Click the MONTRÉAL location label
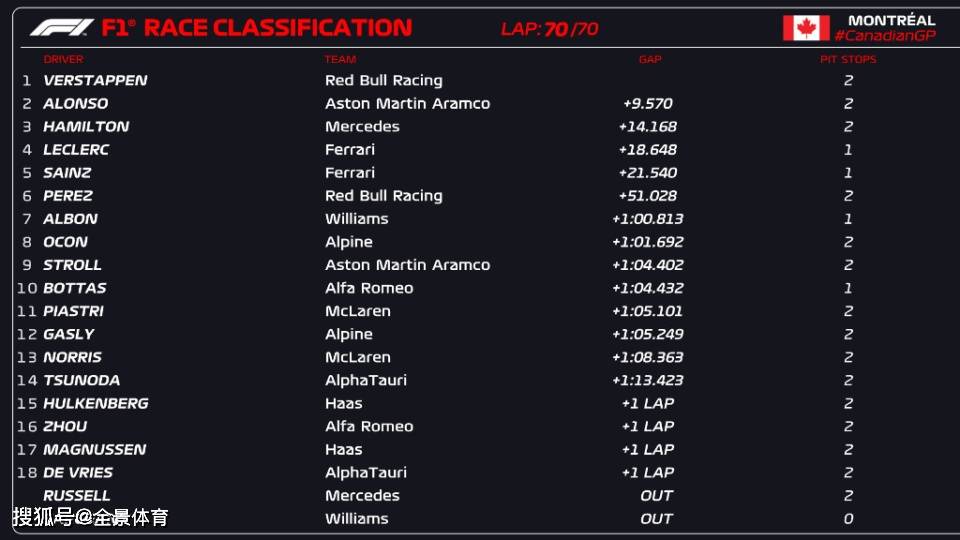 tap(891, 20)
